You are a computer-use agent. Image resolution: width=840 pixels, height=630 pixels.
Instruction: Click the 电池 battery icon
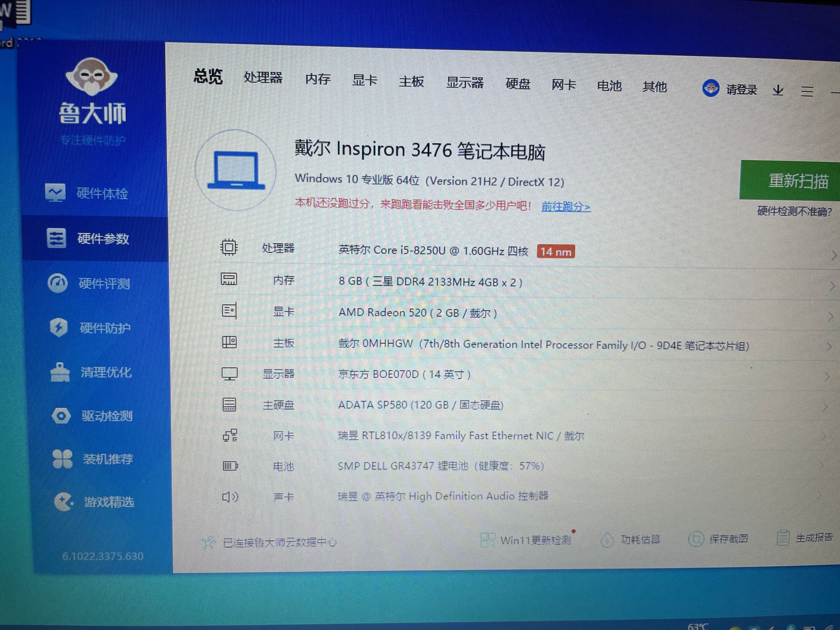tap(231, 466)
